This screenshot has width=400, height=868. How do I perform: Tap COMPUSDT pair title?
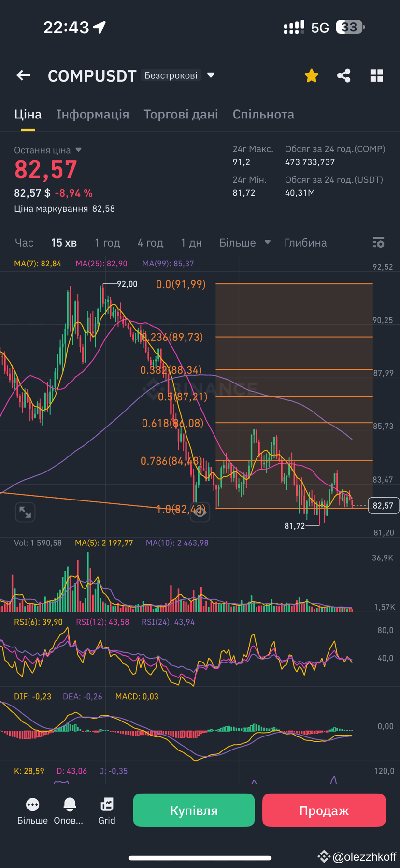pos(92,76)
